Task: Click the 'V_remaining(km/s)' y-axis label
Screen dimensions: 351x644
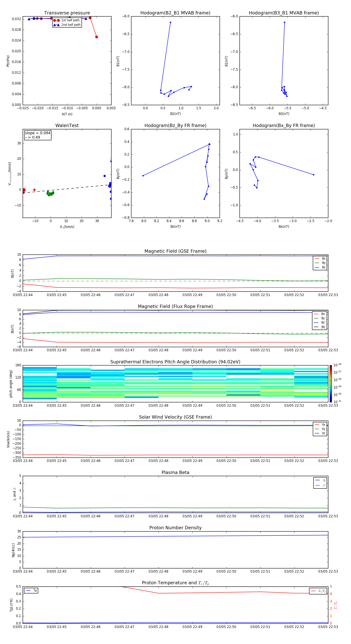Action: [x=10, y=173]
